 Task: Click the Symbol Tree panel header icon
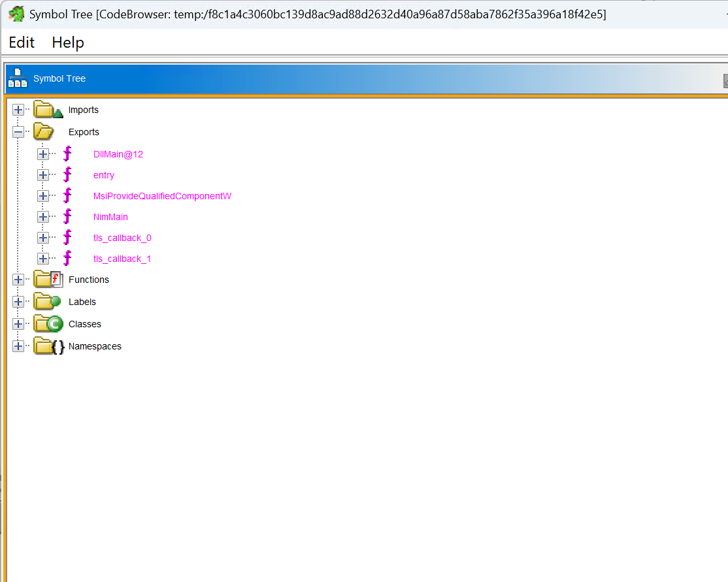(18, 78)
